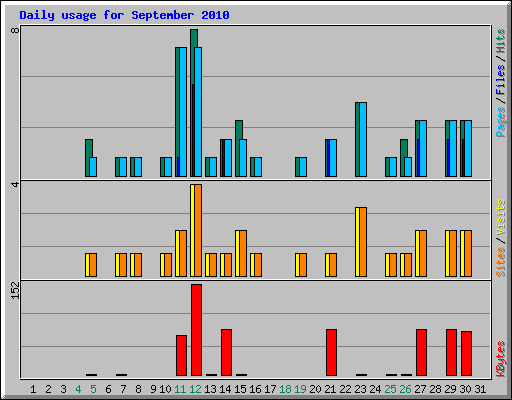Viewport: 512px width, 400px height.
Task: Click day 17 on the date axis
Action: point(270,389)
